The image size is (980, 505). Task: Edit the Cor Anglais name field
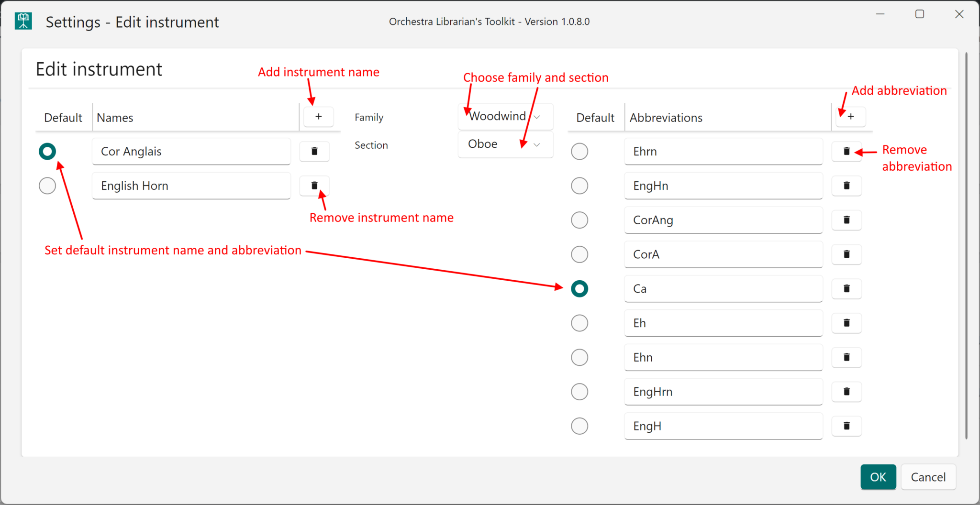coord(191,152)
